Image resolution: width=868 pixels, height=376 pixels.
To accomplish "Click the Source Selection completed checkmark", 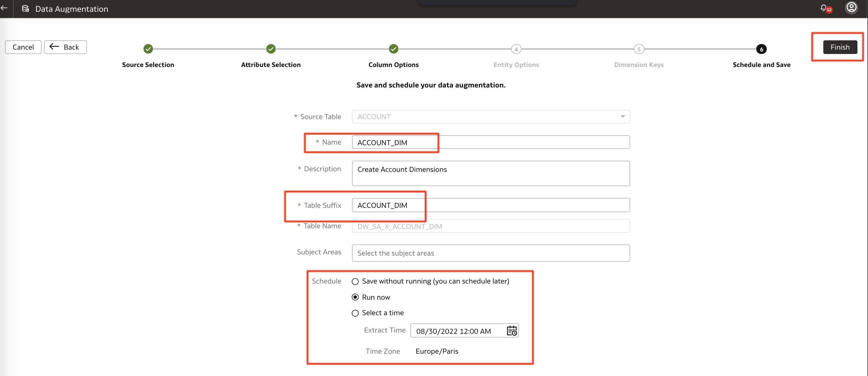I will [x=148, y=49].
